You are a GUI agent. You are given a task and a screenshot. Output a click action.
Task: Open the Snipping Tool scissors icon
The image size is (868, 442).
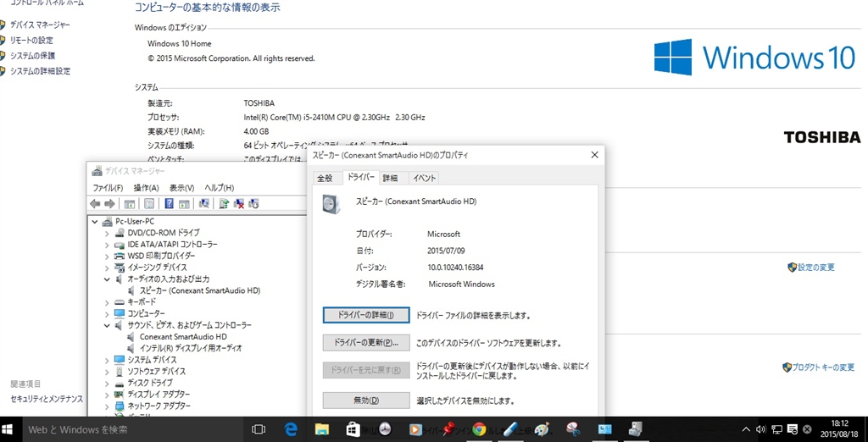coord(573,429)
